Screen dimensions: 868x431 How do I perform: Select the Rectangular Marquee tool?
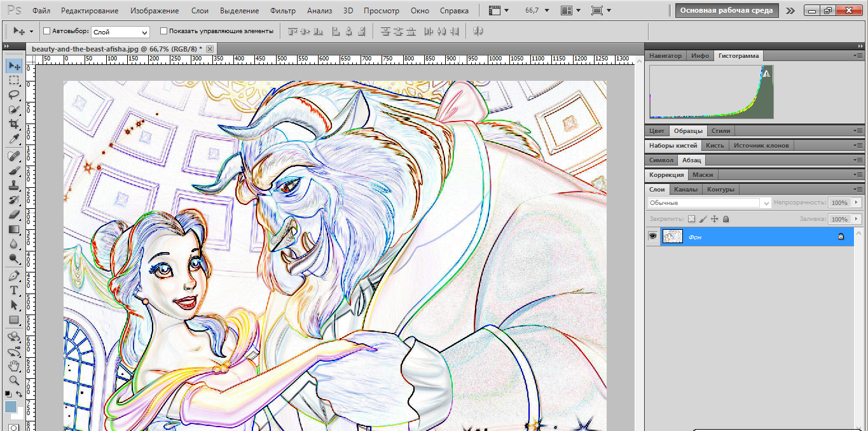(x=14, y=81)
